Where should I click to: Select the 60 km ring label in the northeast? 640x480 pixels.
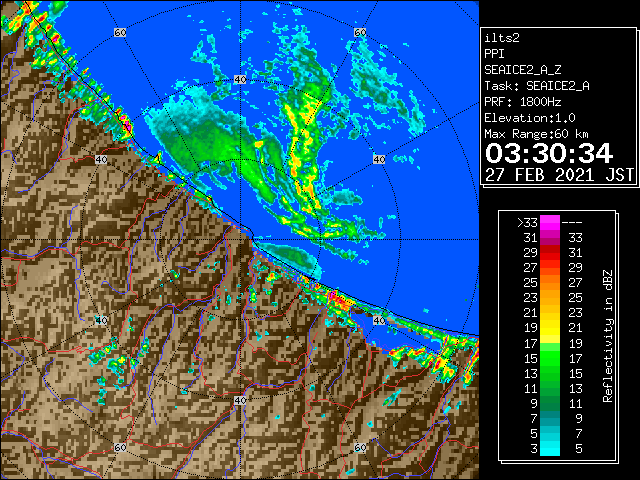[360, 32]
